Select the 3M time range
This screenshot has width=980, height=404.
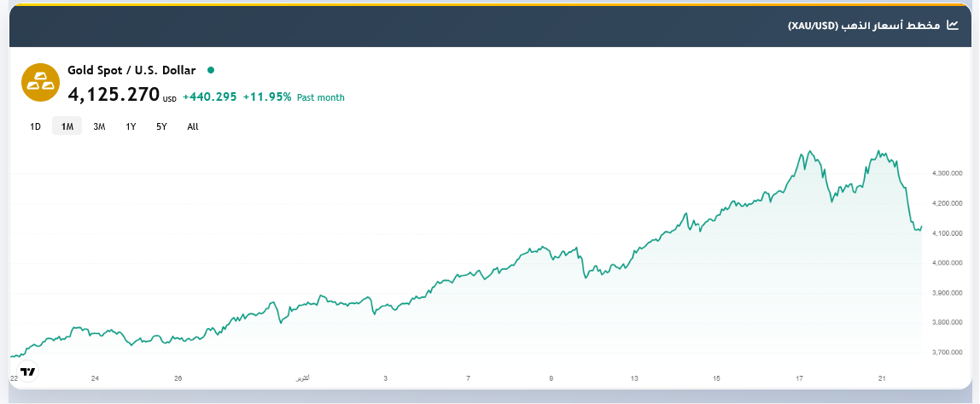pos(99,126)
